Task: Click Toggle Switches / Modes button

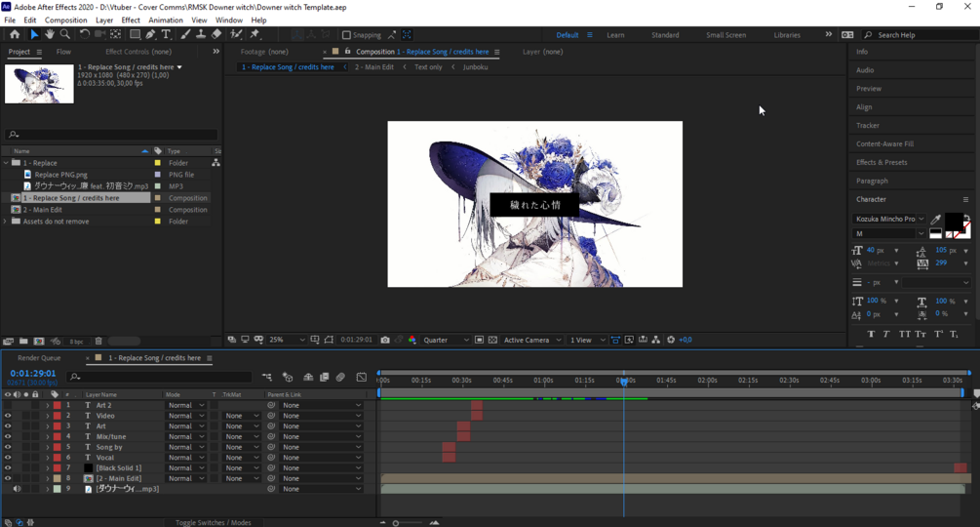Action: [214, 523]
